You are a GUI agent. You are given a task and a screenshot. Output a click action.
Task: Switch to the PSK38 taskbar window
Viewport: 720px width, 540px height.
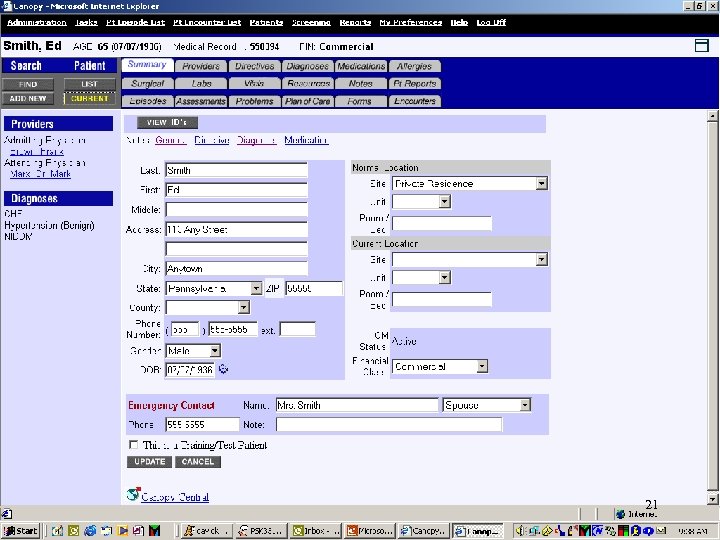click(x=262, y=531)
